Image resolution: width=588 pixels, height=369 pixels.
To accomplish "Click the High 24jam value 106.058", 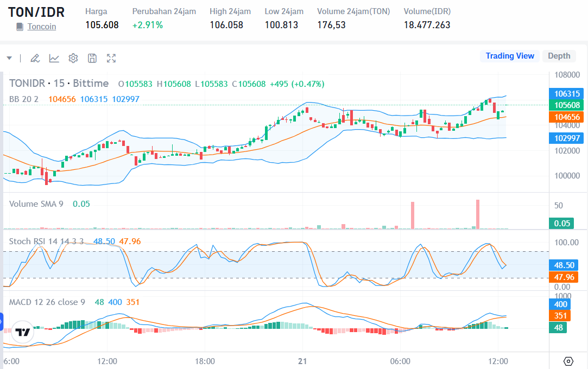I will coord(226,25).
